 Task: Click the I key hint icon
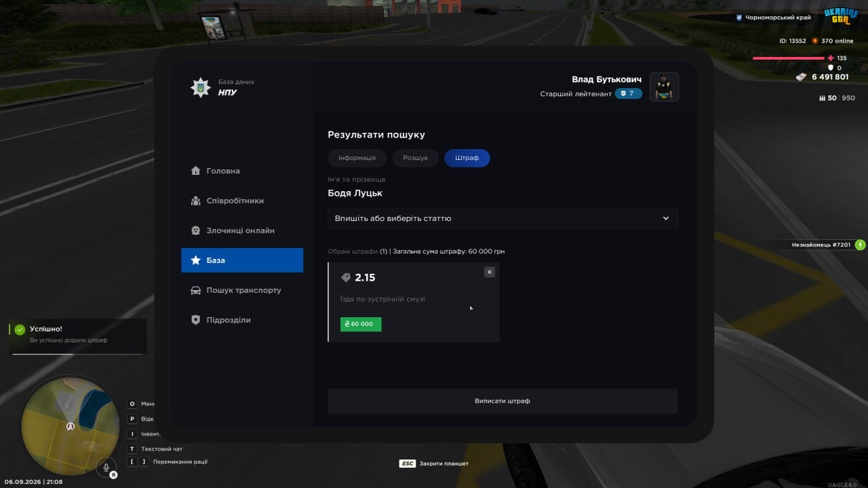tap(132, 434)
